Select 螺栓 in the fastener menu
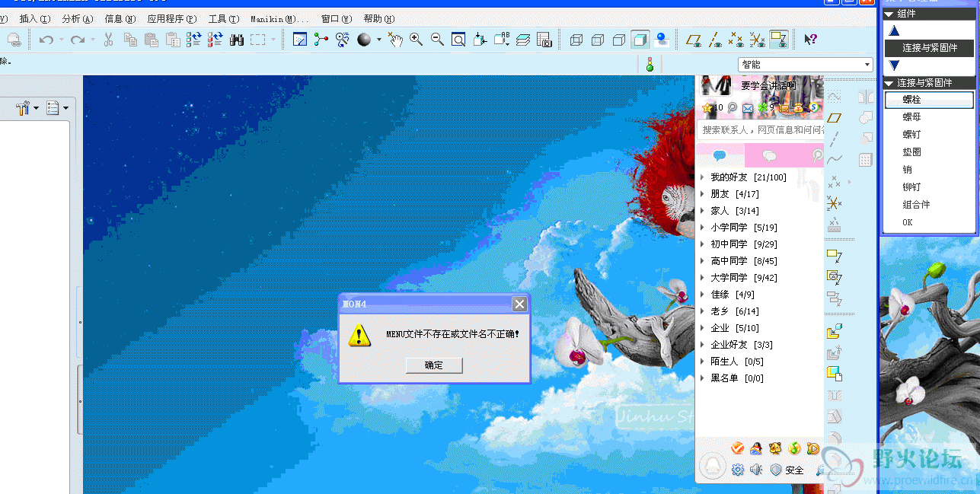Image resolution: width=980 pixels, height=494 pixels. [928, 100]
